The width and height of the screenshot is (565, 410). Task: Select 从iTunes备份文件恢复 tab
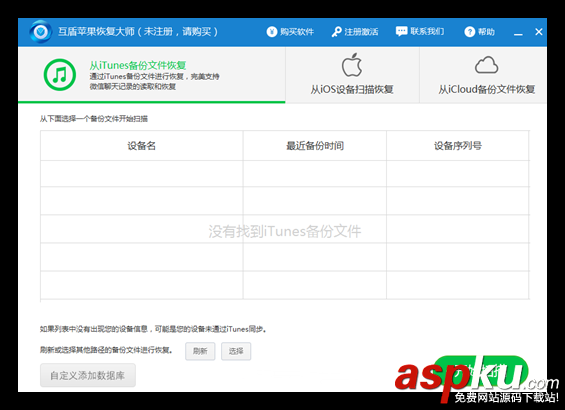(152, 75)
